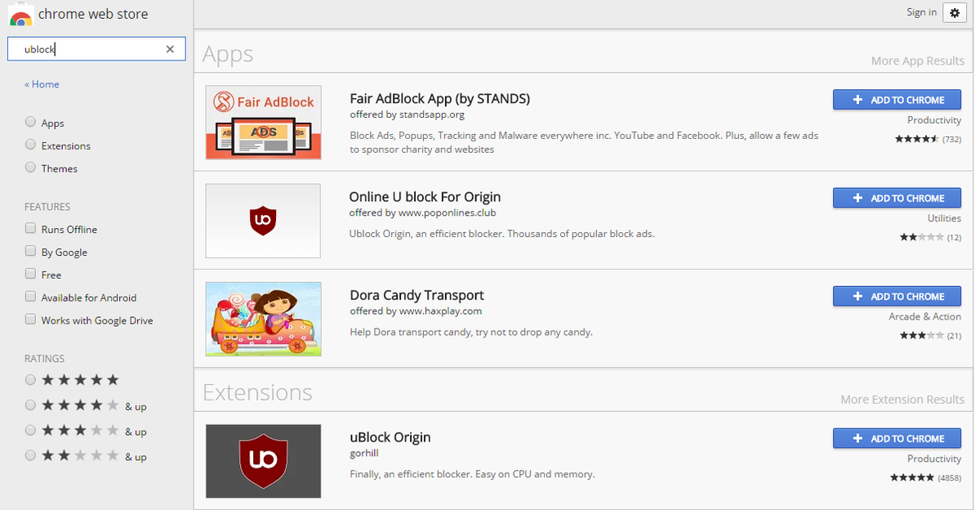This screenshot has width=980, height=510.
Task: Select the Extensions radio button
Action: [30, 145]
